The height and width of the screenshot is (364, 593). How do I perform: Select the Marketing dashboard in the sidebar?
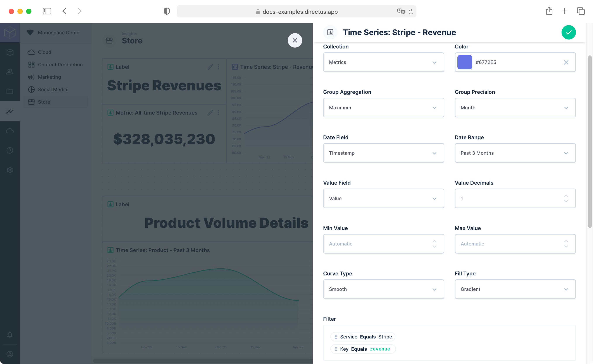49,77
